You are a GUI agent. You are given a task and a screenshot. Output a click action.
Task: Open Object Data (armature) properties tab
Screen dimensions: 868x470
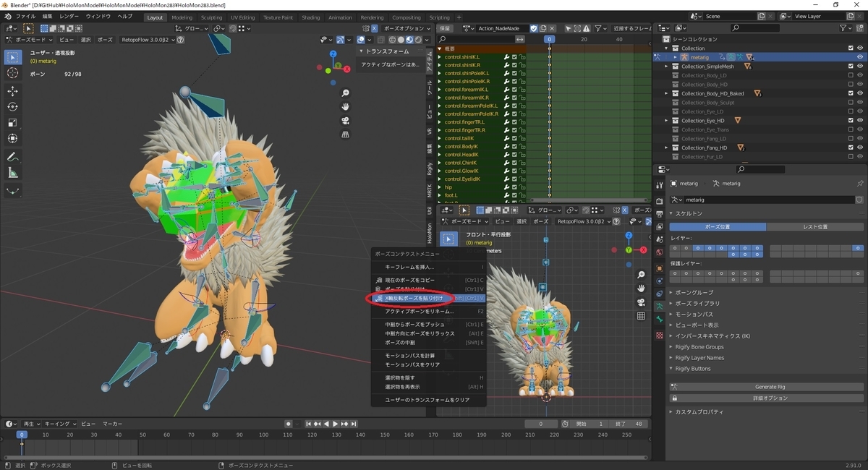659,307
